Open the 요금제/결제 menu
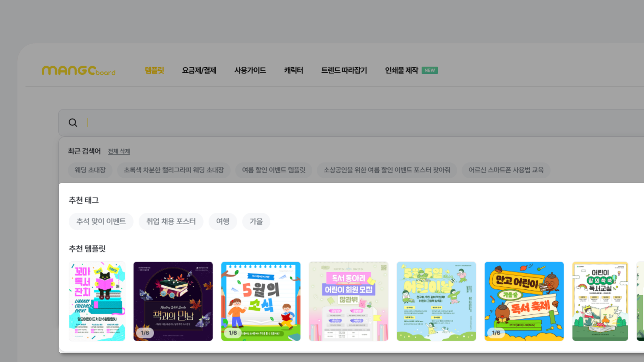This screenshot has height=362, width=644. point(199,70)
